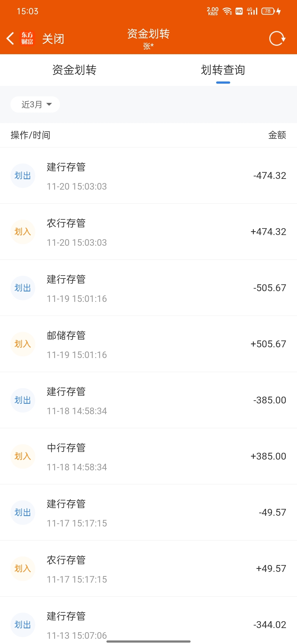Tap 划出 badge for -474.32 entry
The image size is (297, 644).
point(23,176)
